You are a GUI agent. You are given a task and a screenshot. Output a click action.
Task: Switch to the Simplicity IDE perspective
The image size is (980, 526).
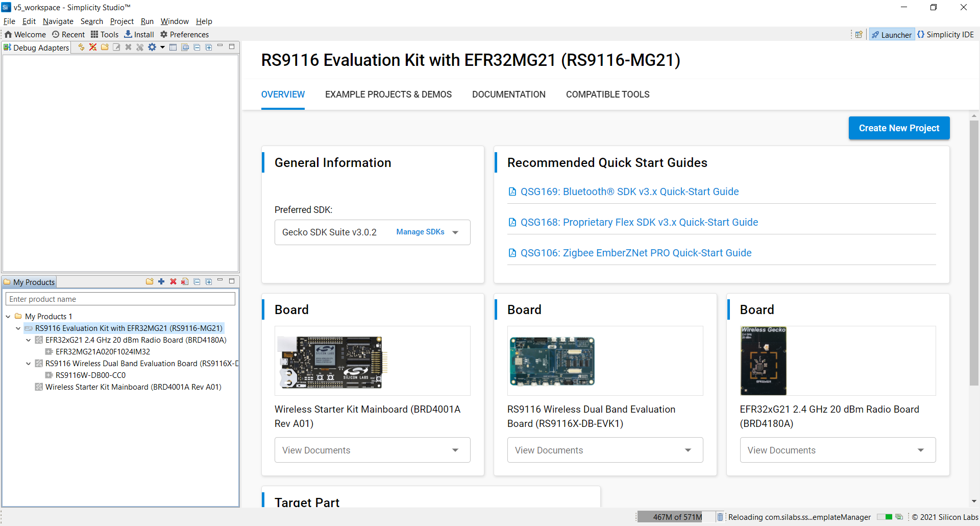tap(945, 35)
